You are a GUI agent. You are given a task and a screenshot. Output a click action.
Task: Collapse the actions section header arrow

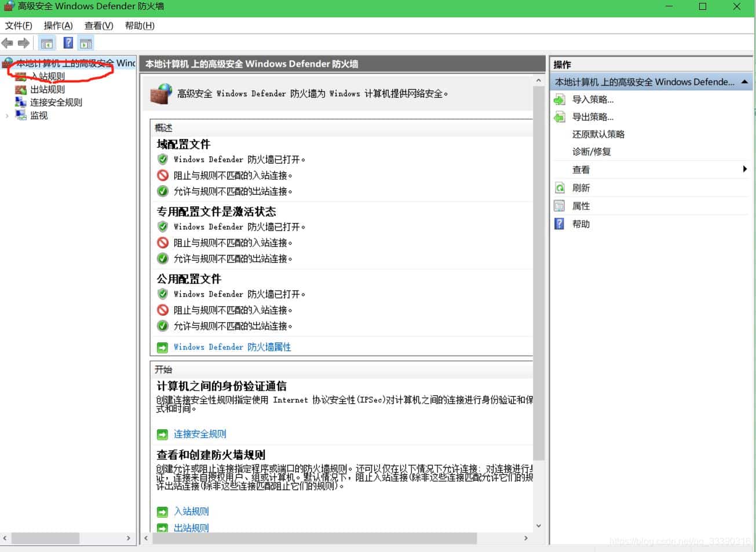tap(744, 82)
